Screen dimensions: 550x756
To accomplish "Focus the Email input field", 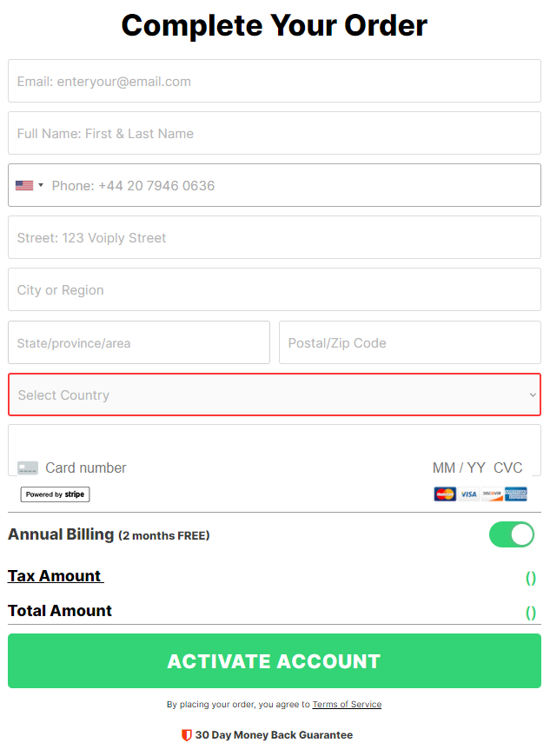I will point(275,81).
